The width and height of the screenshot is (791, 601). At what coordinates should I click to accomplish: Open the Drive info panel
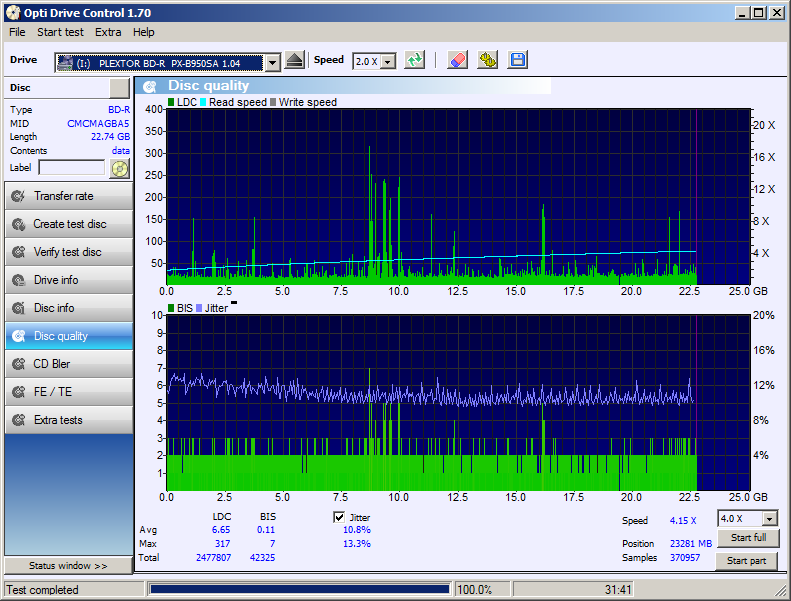(69, 280)
